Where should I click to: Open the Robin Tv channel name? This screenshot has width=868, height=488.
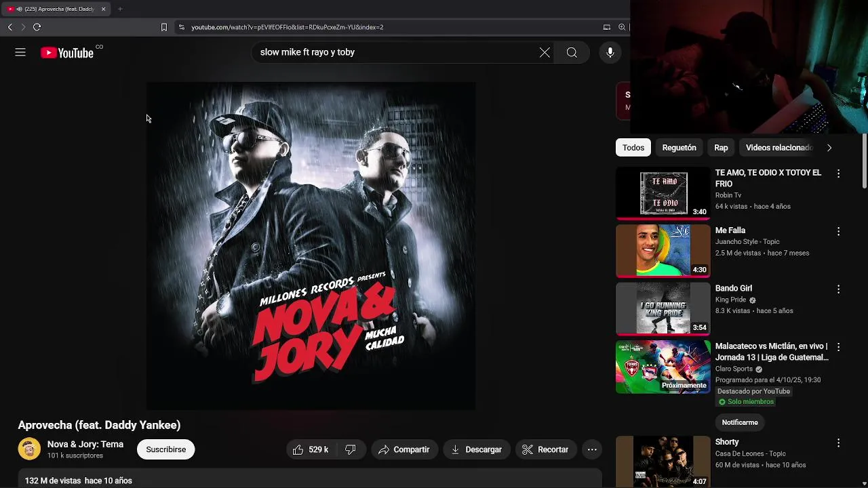[x=728, y=195]
